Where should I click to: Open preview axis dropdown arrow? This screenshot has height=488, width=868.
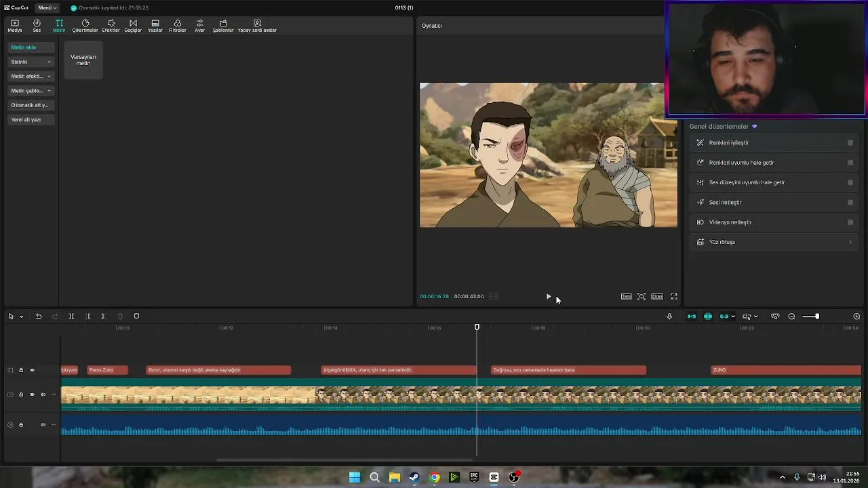(x=755, y=317)
